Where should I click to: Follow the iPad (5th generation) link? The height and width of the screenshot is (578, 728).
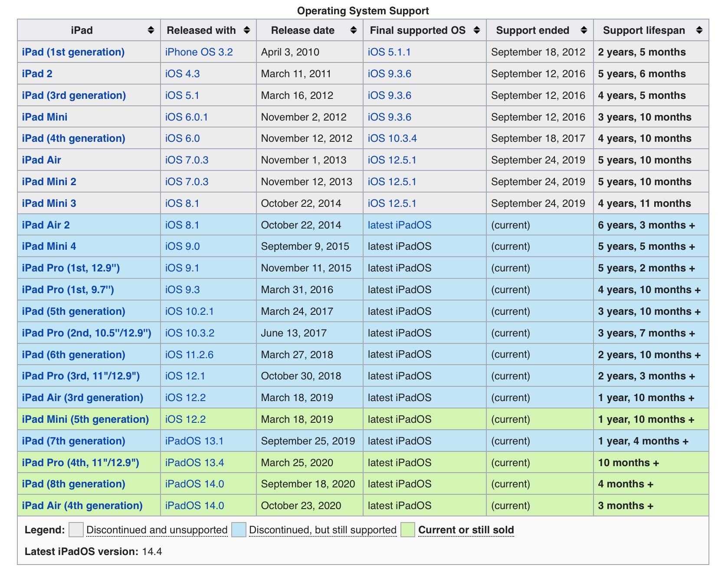(x=74, y=311)
